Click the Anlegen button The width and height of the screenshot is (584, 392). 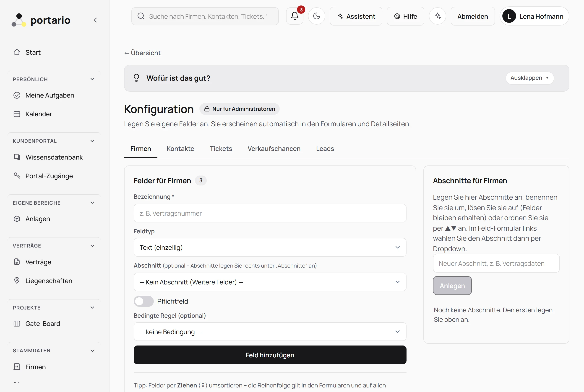tap(452, 286)
